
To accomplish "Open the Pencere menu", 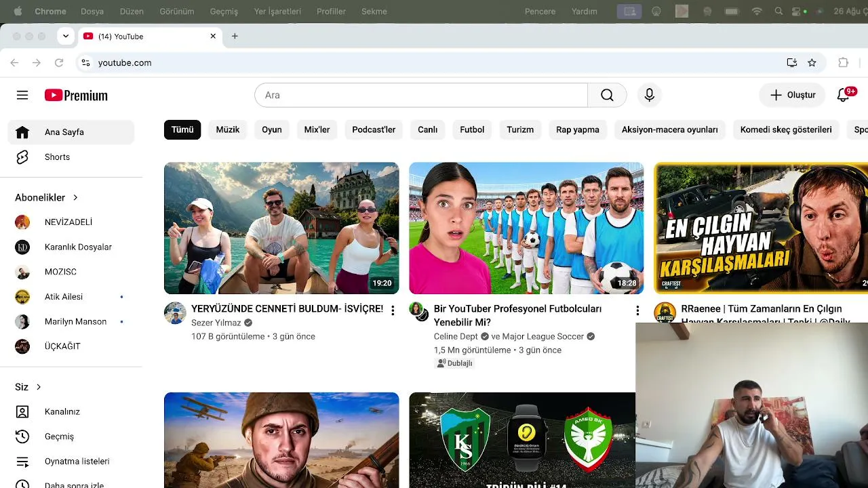I will pos(540,12).
